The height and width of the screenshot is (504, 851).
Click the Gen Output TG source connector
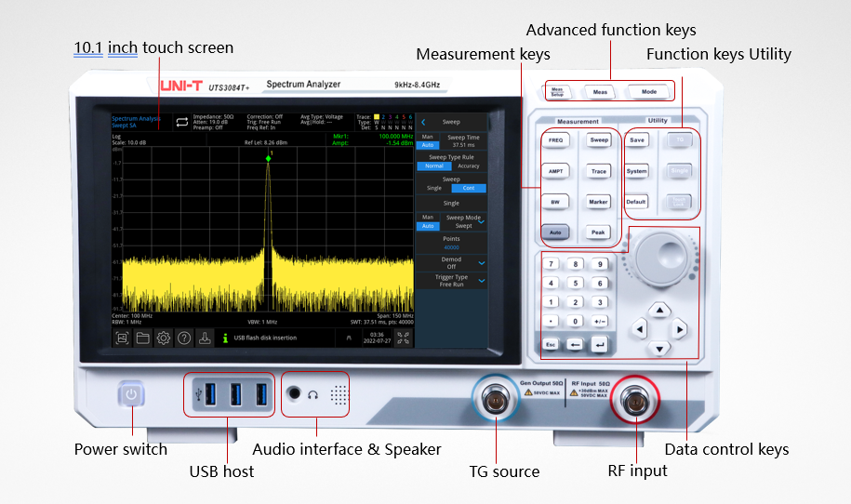click(496, 401)
